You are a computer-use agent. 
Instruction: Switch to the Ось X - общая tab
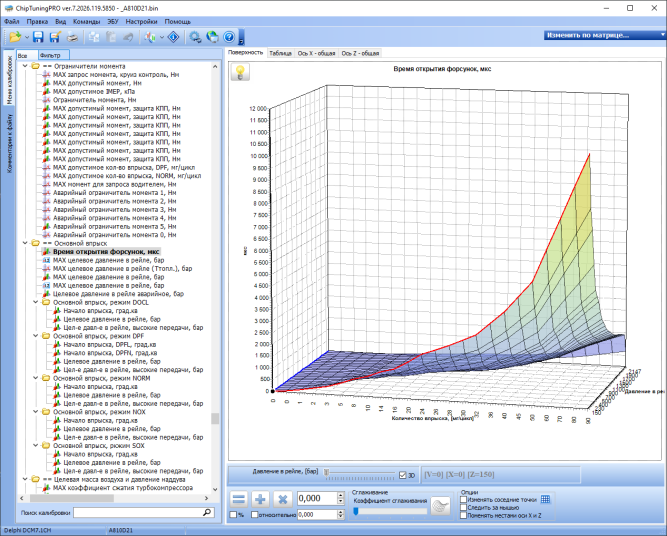tap(316, 53)
